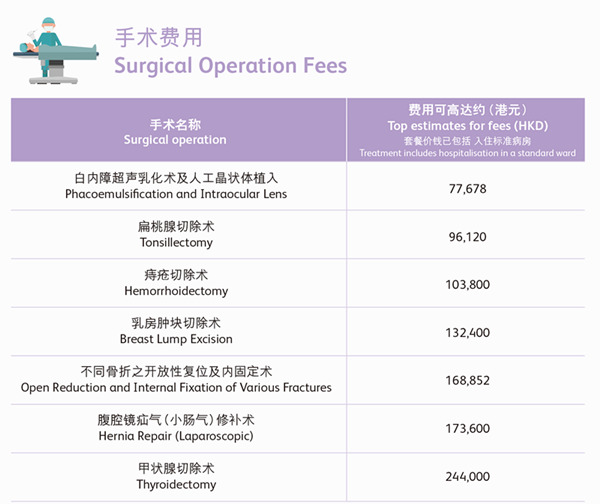This screenshot has width=600, height=504.
Task: Click the Chinese title 手术费用
Action: point(158,37)
